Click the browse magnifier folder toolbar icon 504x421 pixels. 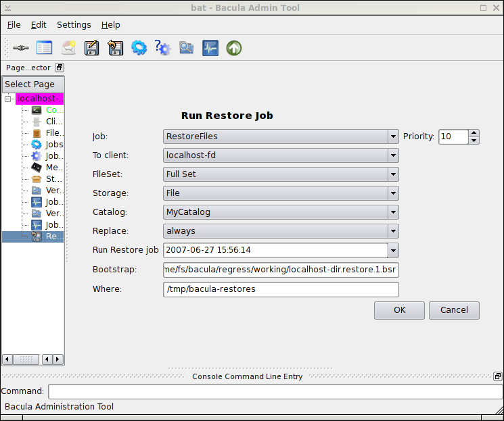[187, 48]
